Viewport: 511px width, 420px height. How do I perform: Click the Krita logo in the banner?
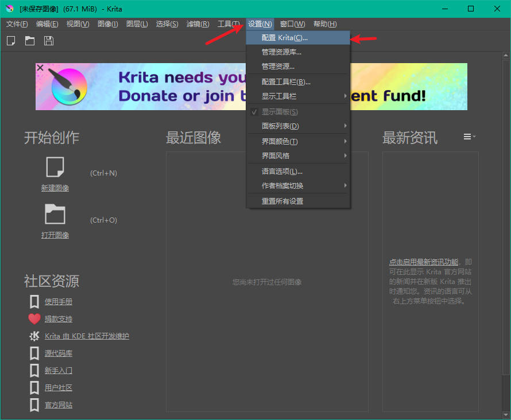coord(68,86)
